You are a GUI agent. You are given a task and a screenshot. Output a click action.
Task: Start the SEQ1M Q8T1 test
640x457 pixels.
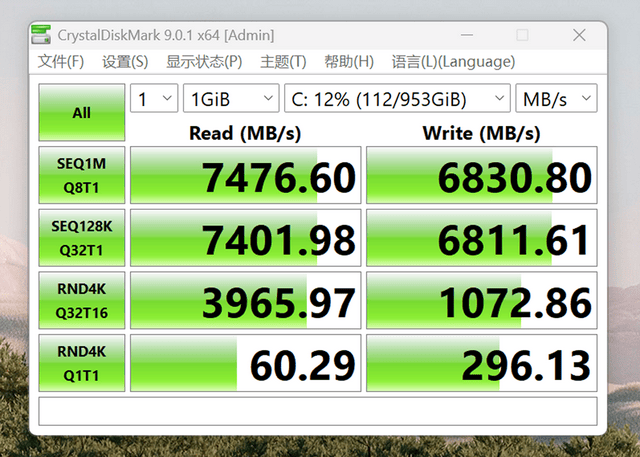[82, 175]
